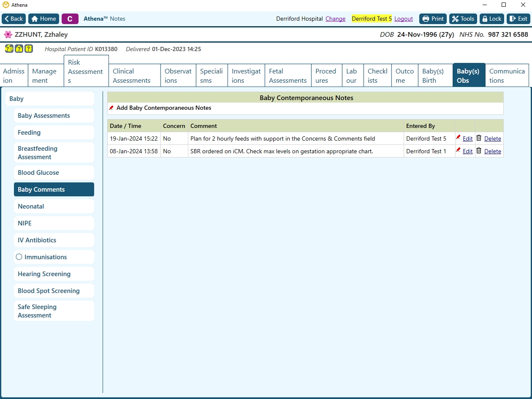
Task: Open the NIPE section
Action: coord(54,223)
